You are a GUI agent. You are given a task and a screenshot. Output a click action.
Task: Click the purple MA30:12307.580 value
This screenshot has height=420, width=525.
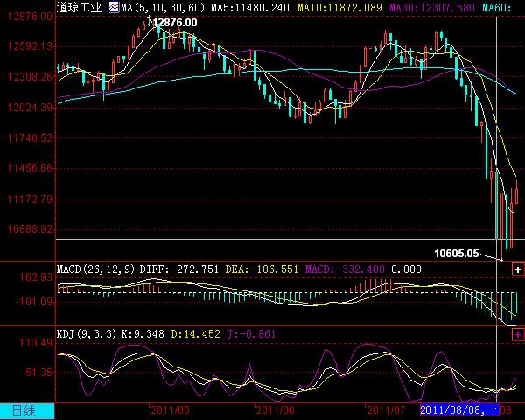(x=432, y=7)
